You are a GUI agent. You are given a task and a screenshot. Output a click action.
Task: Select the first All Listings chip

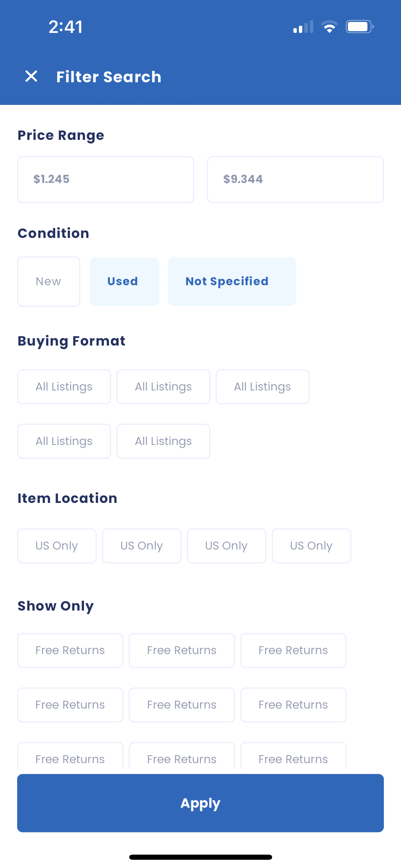pyautogui.click(x=64, y=386)
